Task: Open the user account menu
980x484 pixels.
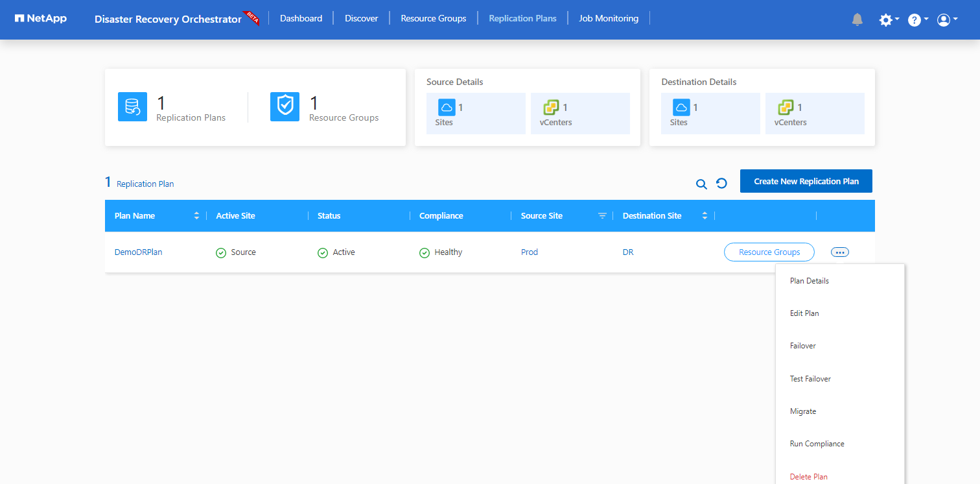Action: pos(944,20)
